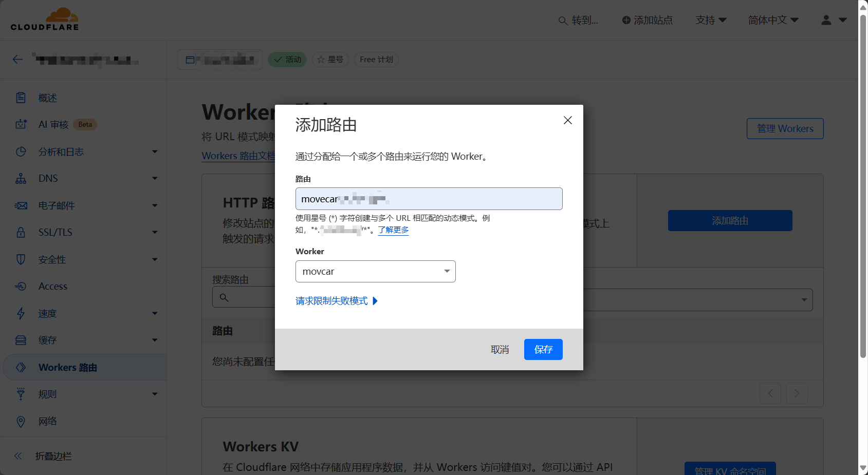Open the Access section

coord(53,286)
